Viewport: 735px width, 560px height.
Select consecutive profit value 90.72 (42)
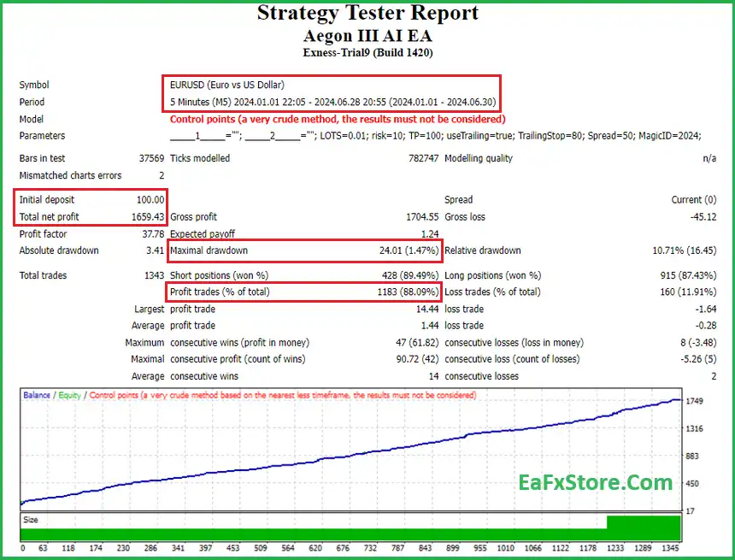(417, 359)
